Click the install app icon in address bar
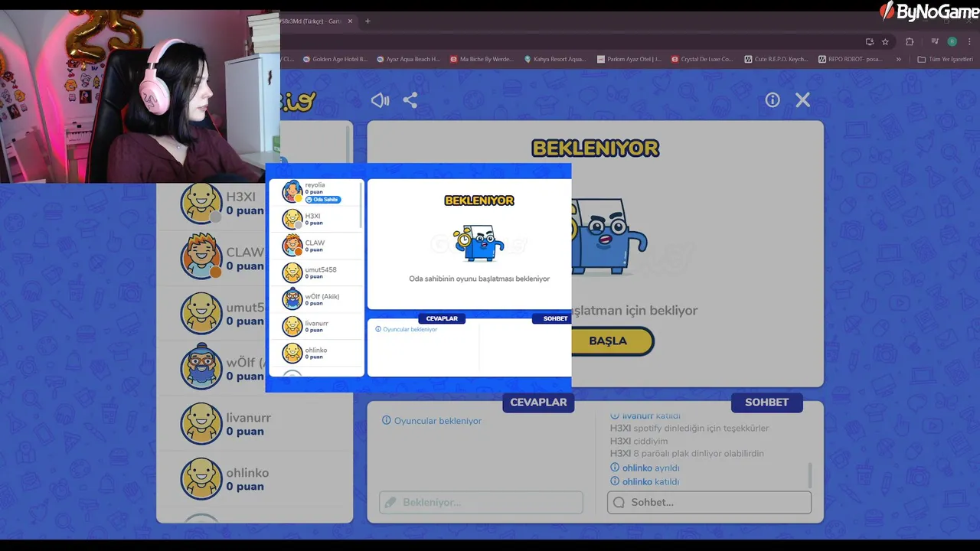The height and width of the screenshot is (551, 980). [x=869, y=41]
